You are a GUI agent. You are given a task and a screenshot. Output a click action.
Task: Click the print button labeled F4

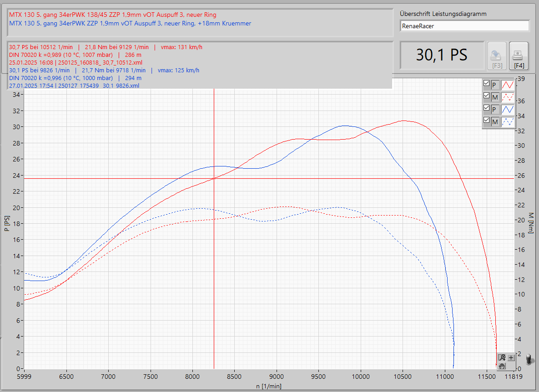(x=519, y=56)
